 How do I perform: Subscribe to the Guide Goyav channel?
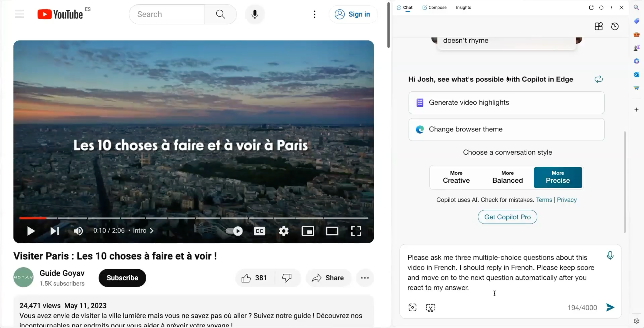(x=122, y=278)
